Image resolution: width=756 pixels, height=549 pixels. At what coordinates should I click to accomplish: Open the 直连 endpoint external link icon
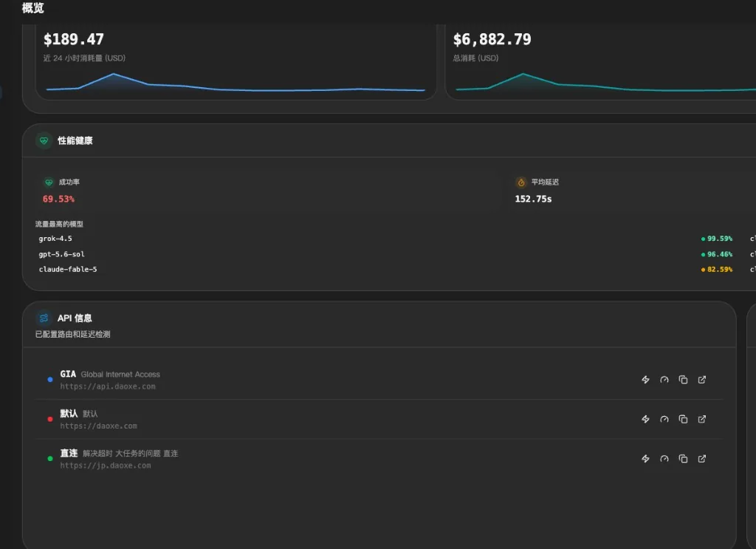[701, 459]
